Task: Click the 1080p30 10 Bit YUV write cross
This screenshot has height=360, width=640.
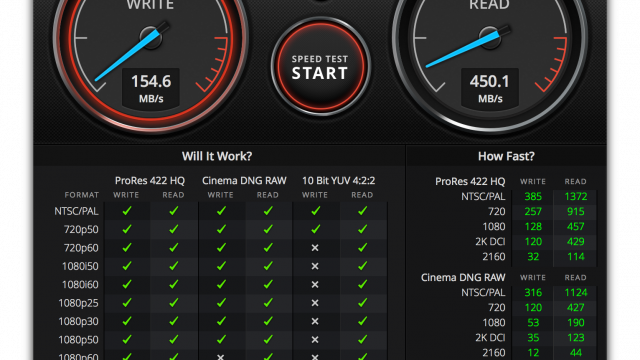Action: 315,321
